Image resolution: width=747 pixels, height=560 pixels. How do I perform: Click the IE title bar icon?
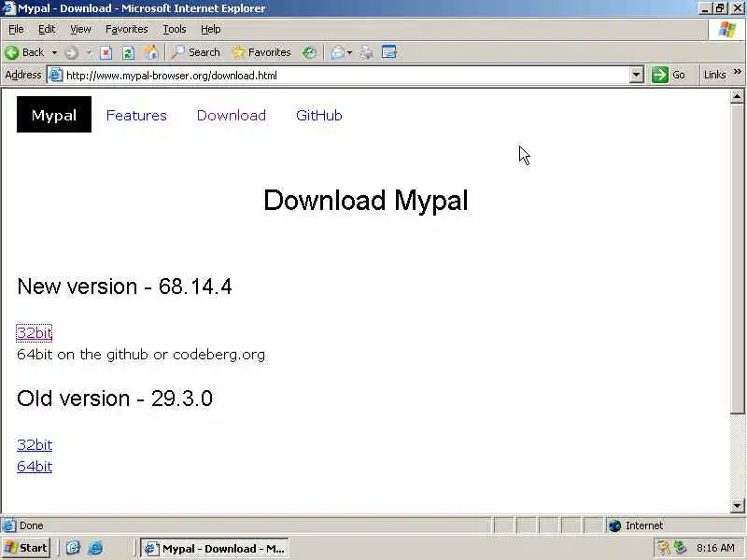(8, 8)
